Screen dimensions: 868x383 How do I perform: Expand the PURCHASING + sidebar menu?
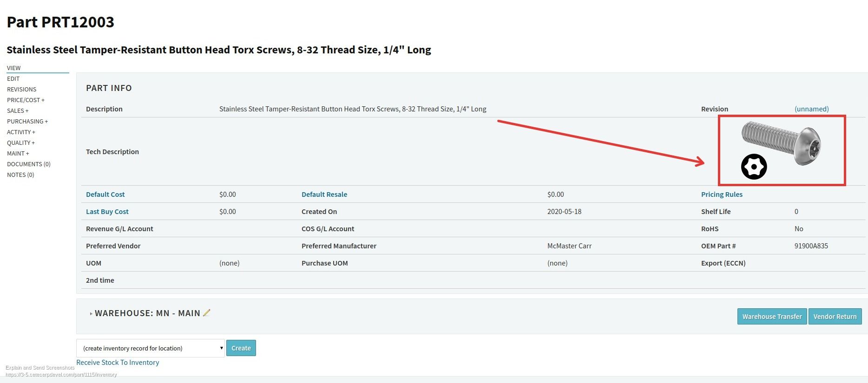pyautogui.click(x=27, y=121)
